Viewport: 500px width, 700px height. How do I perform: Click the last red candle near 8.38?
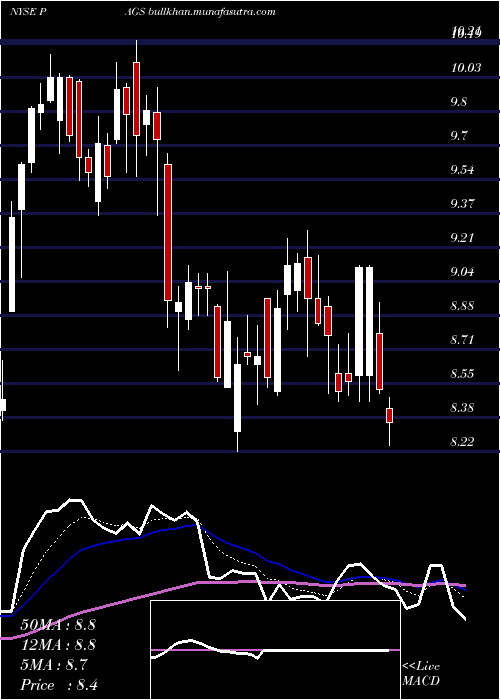389,415
